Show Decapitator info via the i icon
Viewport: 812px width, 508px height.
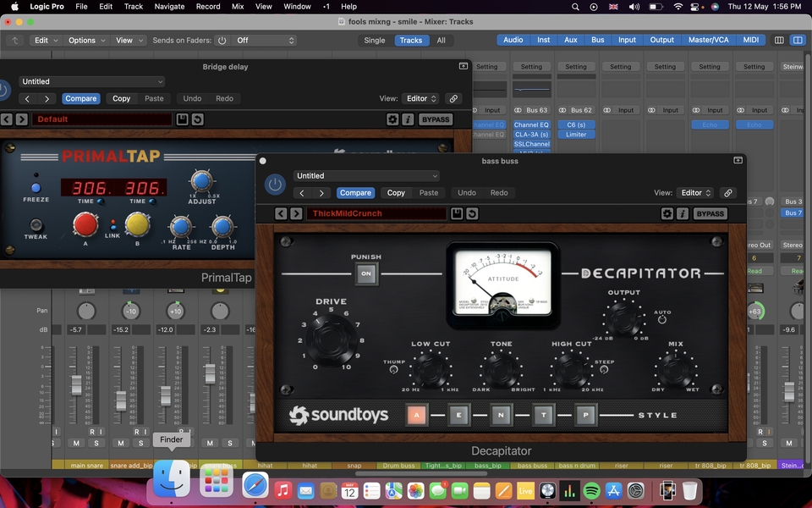tap(683, 213)
